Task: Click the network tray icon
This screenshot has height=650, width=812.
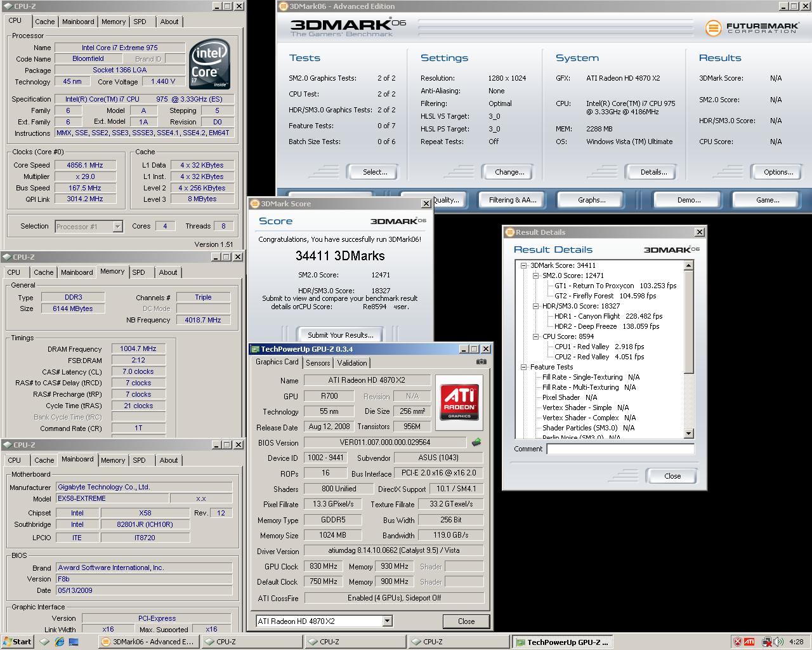Action: point(766,642)
